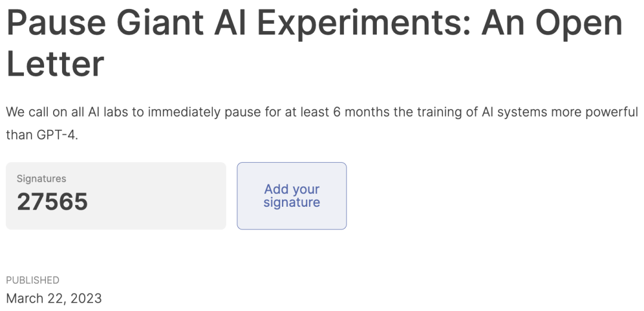
Task: Click the We call on opening words
Action: (x=37, y=111)
